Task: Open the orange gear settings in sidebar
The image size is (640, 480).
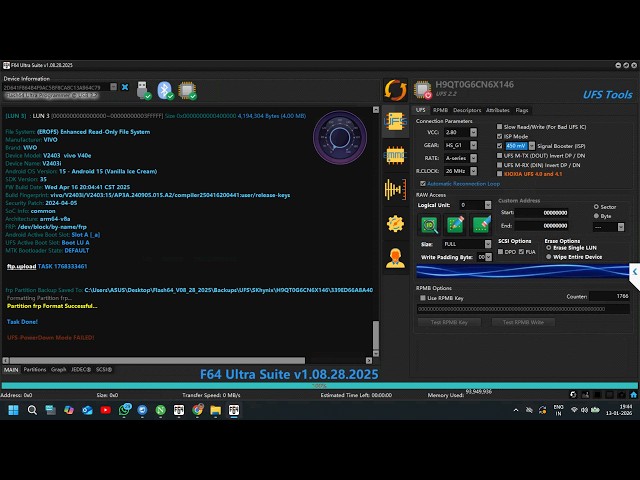Action: pos(395,224)
